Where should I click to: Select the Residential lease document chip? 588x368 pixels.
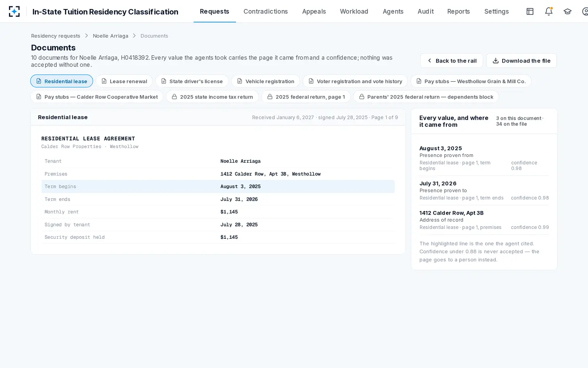tap(62, 81)
